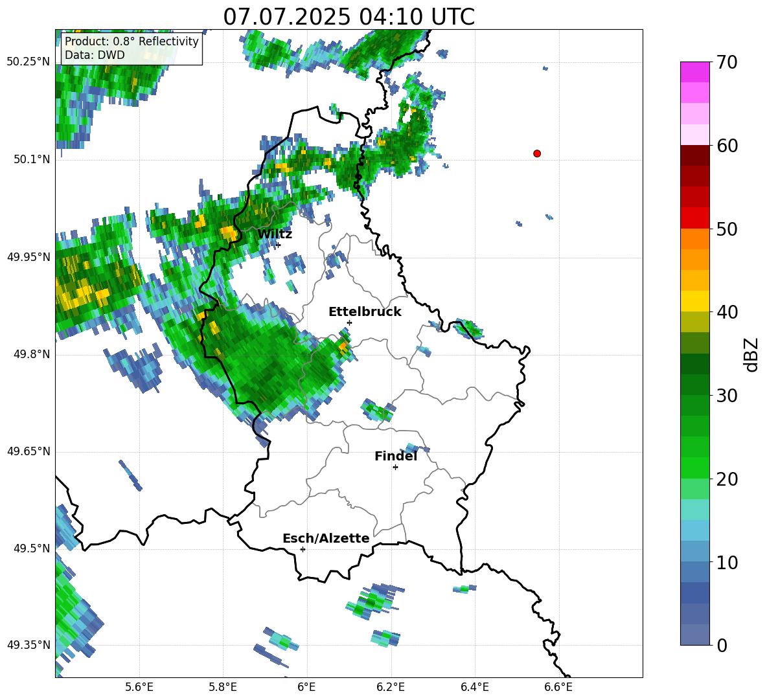The width and height of the screenshot is (767, 700).
Task: Click the colorbar tick label 20
Action: [727, 479]
